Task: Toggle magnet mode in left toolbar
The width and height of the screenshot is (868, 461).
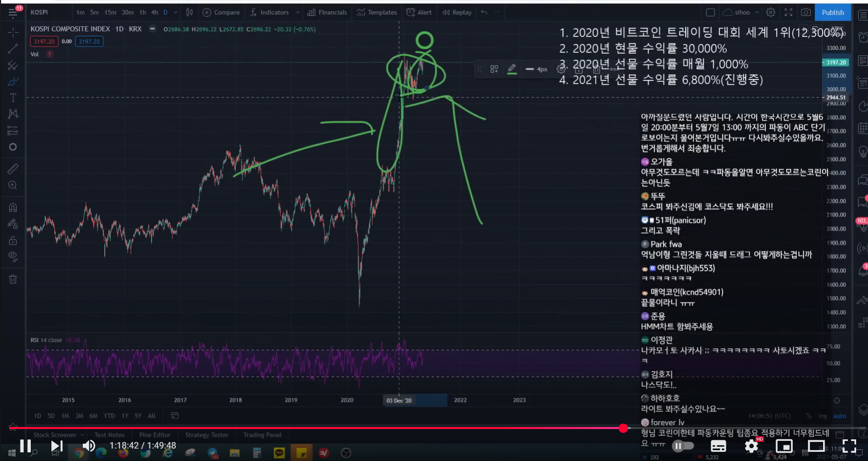Action: 13,208
